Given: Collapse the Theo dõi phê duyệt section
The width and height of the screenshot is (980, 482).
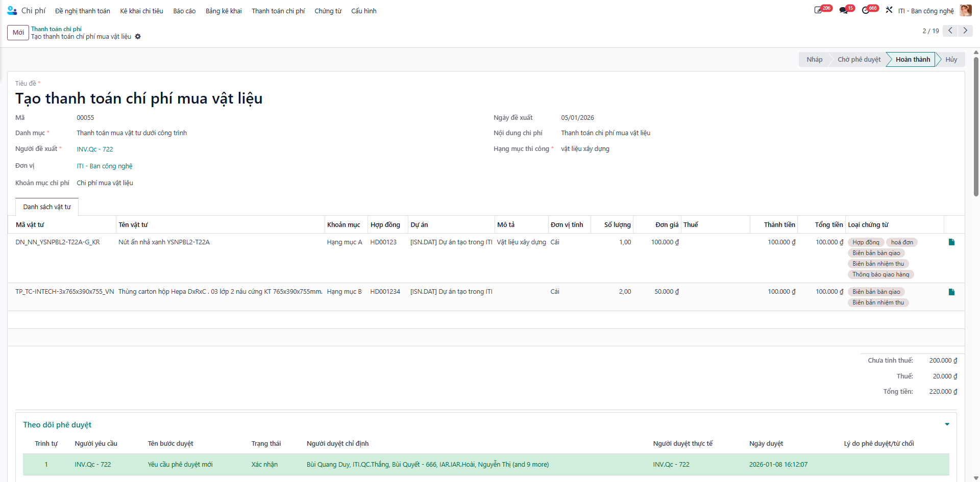Looking at the screenshot, I should click(x=947, y=424).
